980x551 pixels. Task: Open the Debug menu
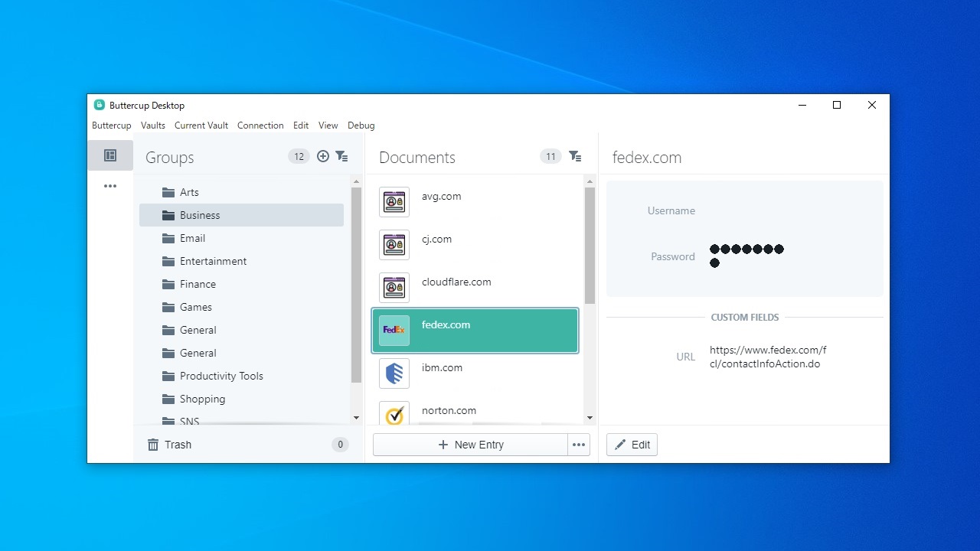[361, 126]
